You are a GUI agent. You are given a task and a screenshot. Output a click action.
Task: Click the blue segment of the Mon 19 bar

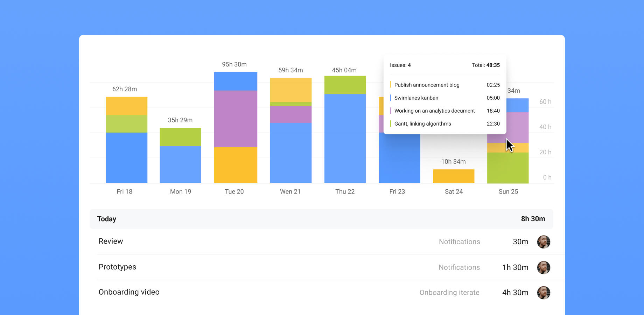click(x=180, y=164)
